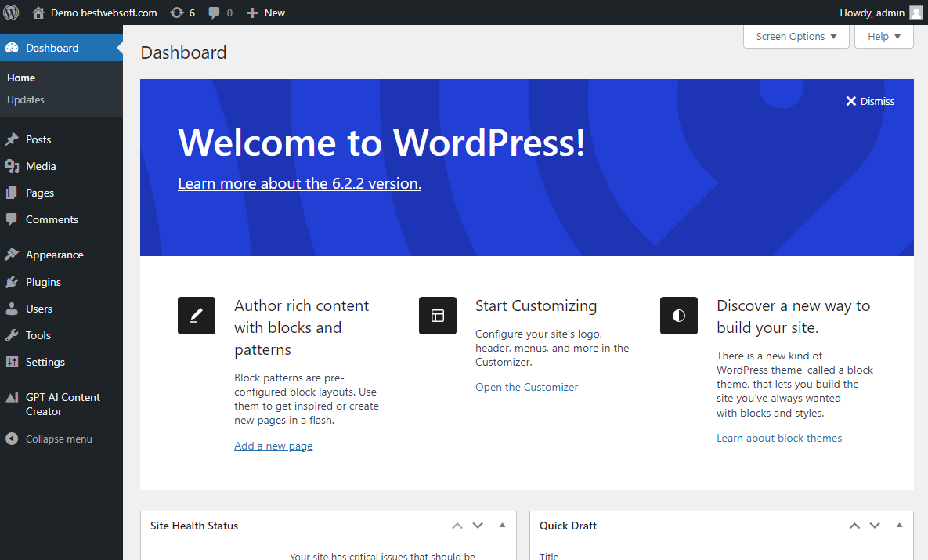
Task: Click the plus icon beside New
Action: pyautogui.click(x=252, y=13)
